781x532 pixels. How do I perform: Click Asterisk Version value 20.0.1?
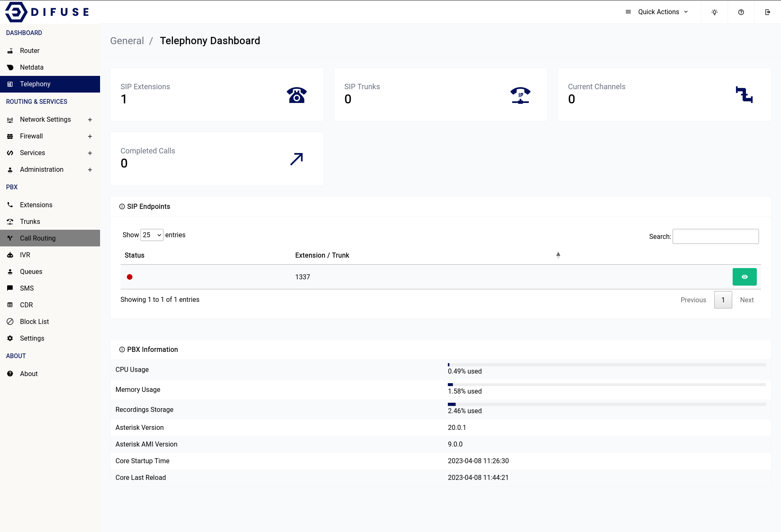click(457, 428)
